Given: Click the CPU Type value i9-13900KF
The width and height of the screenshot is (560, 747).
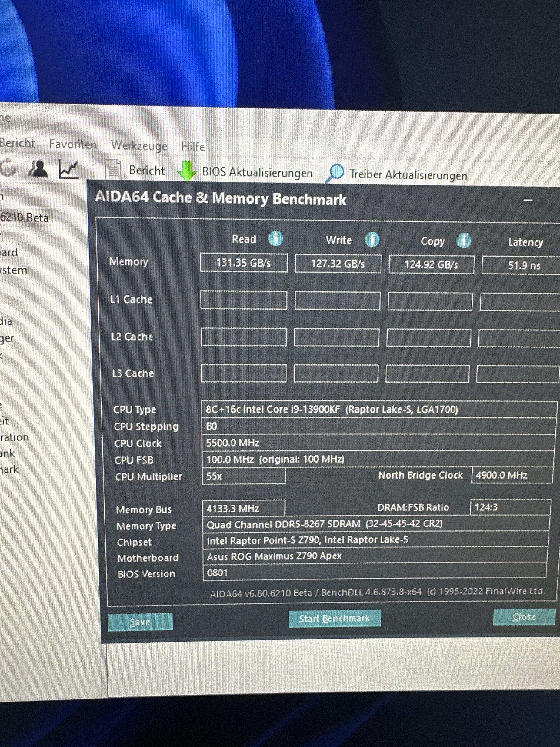Looking at the screenshot, I should (379, 409).
